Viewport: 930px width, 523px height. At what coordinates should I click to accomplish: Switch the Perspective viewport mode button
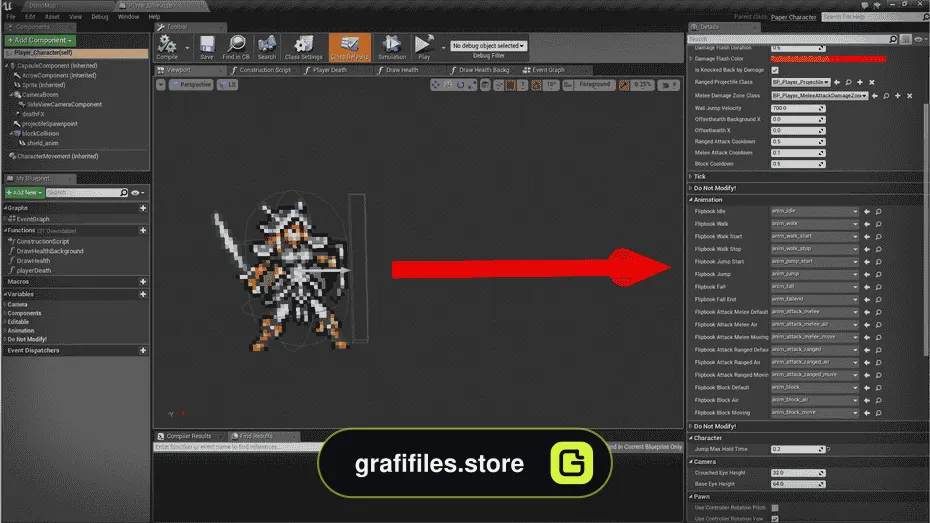click(190, 85)
